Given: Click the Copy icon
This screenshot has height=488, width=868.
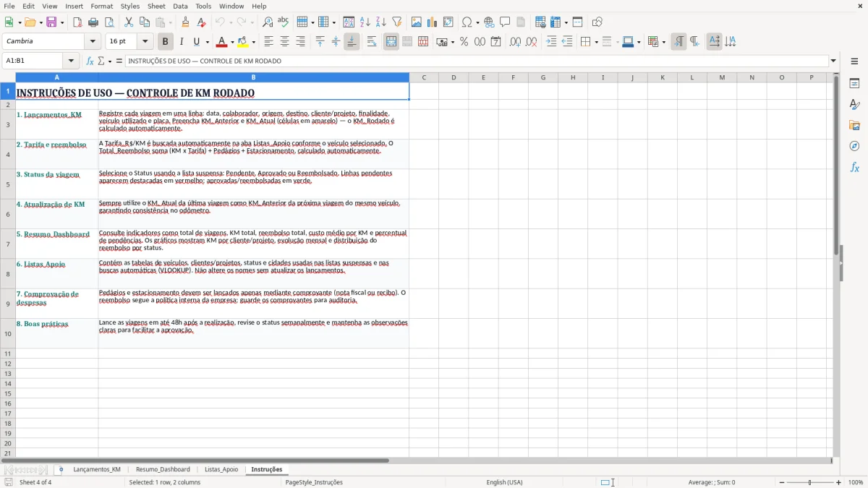Looking at the screenshot, I should click(145, 22).
